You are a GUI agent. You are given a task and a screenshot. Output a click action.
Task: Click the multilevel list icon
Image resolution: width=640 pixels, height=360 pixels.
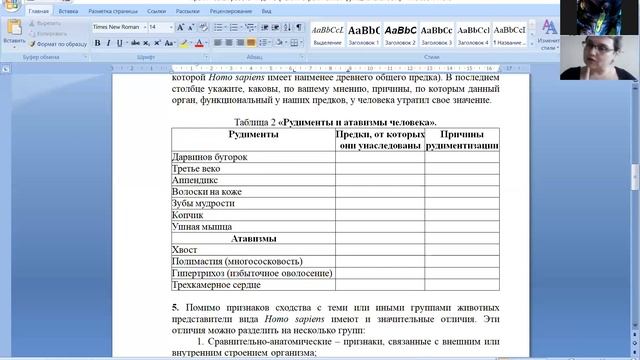249,27
